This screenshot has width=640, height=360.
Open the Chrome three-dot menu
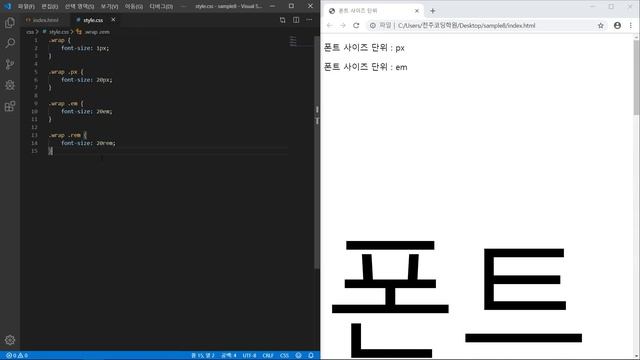coord(631,25)
